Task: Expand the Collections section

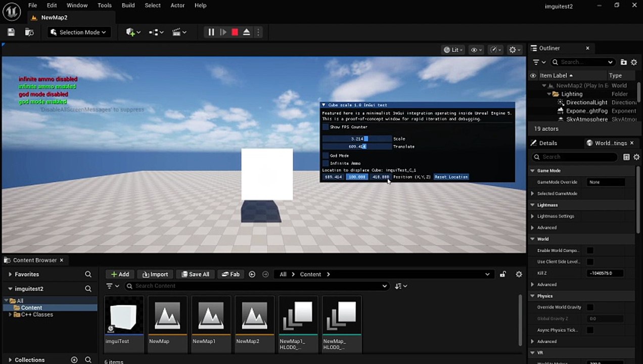Action: click(10, 360)
